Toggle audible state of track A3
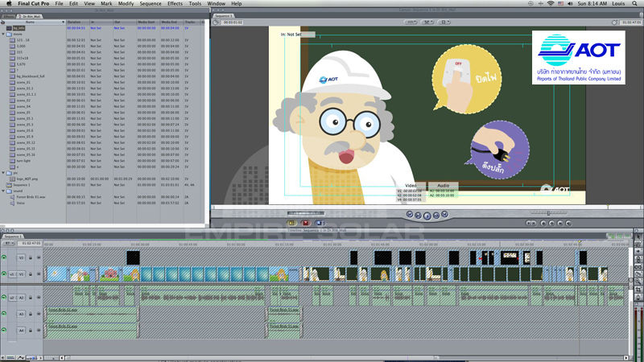The image size is (644, 362). point(4,314)
